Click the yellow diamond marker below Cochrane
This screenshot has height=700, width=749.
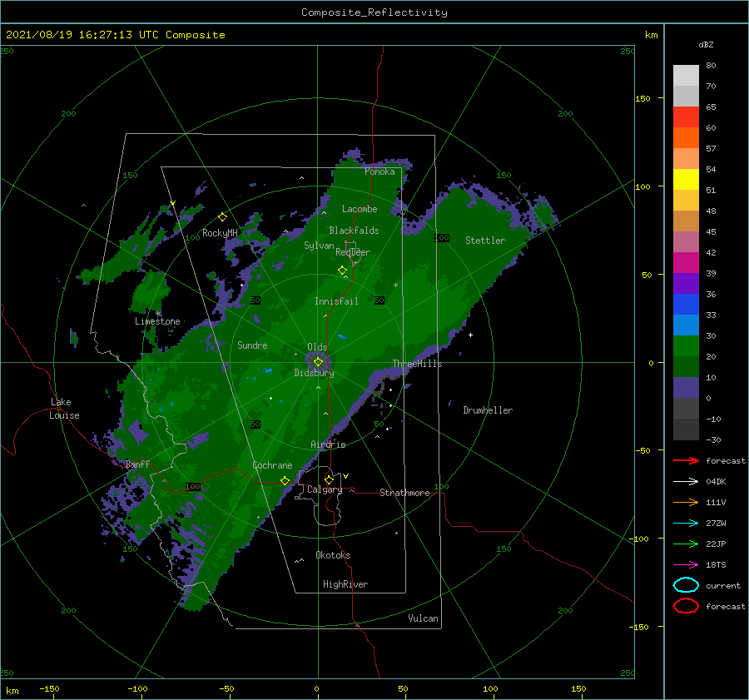click(285, 480)
